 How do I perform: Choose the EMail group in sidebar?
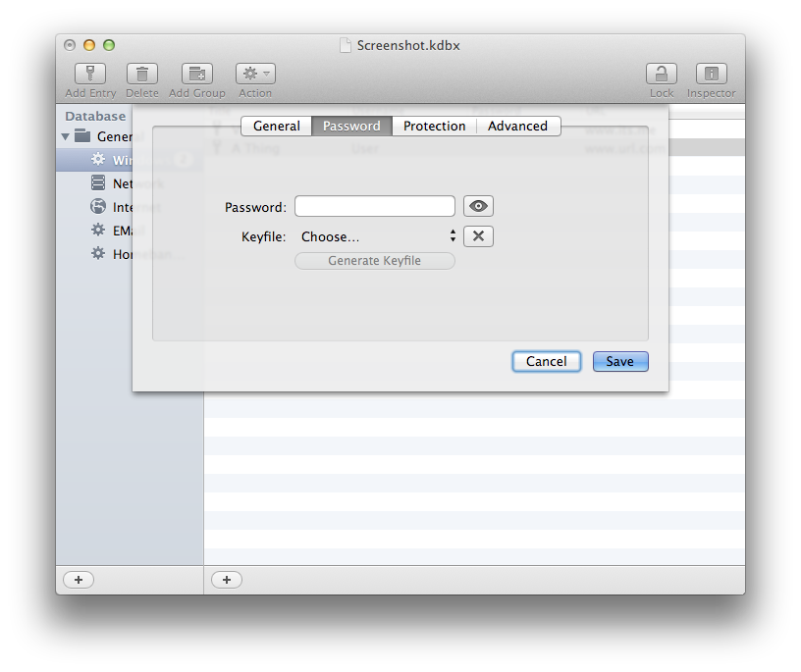(98, 231)
